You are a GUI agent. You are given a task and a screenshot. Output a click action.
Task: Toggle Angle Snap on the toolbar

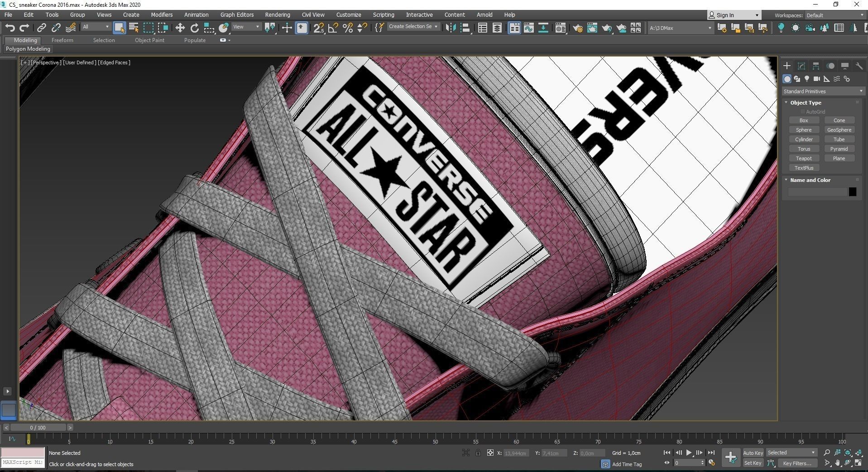pos(333,28)
